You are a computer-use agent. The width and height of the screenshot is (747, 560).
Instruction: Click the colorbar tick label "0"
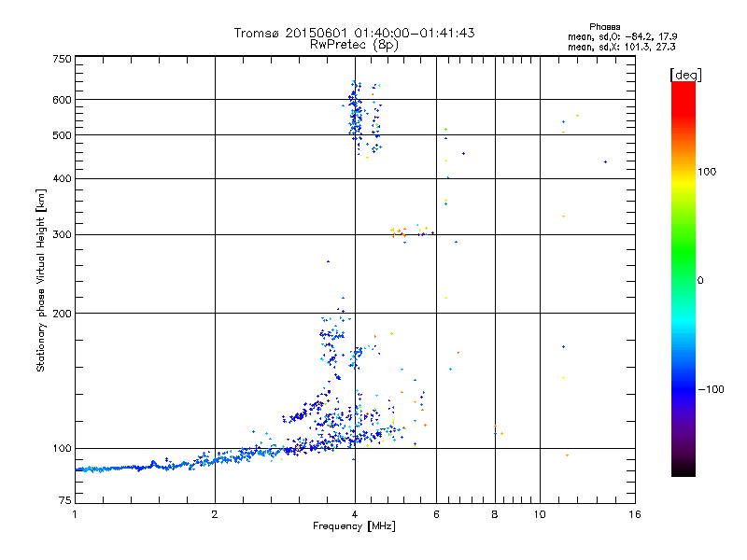700,281
